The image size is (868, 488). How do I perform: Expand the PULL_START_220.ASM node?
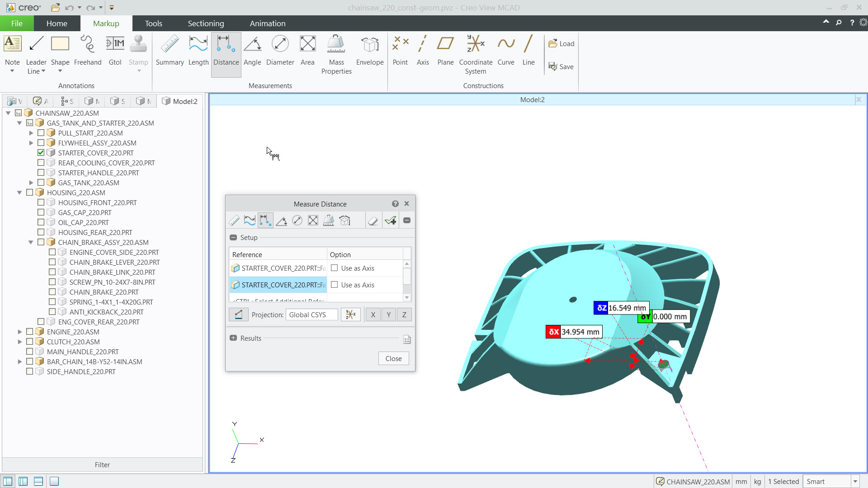pos(31,133)
